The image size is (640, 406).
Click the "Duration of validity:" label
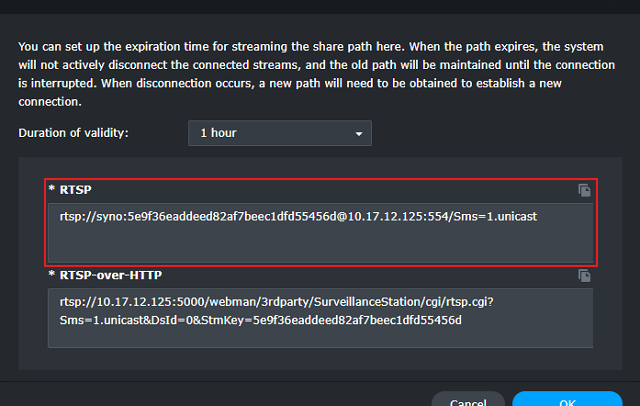(73, 133)
